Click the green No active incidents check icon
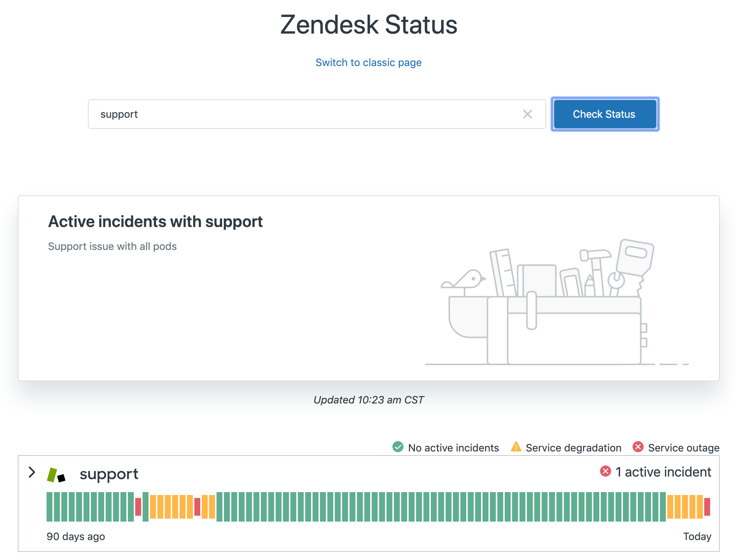Screen dimensions: 736x560 click(x=398, y=447)
